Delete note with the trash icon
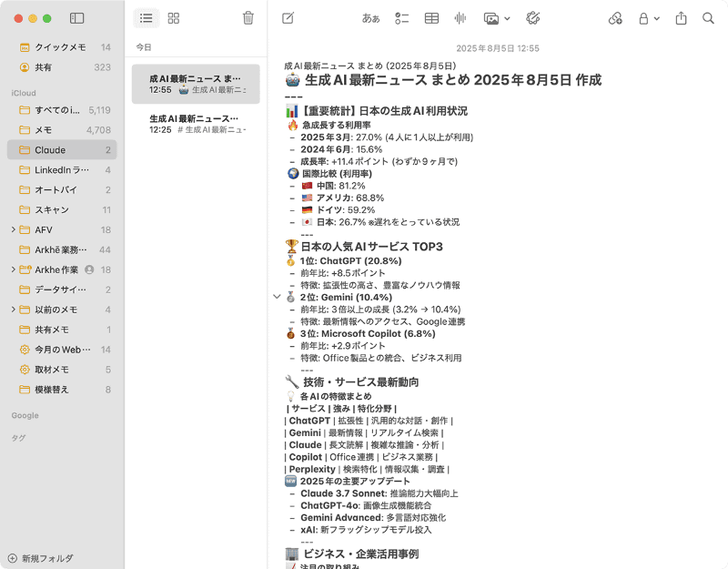This screenshot has width=728, height=569. point(248,18)
